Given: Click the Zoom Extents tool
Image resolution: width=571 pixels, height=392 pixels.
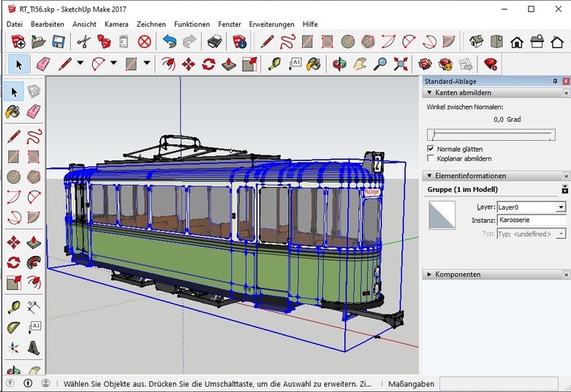Looking at the screenshot, I should [400, 64].
